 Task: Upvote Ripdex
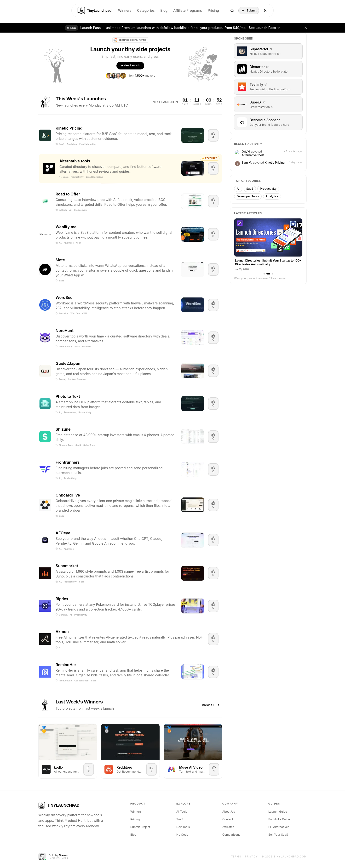coord(213,606)
